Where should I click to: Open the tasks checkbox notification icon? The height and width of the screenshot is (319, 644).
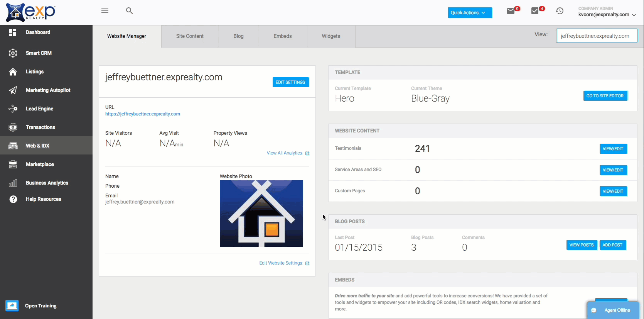pos(535,11)
